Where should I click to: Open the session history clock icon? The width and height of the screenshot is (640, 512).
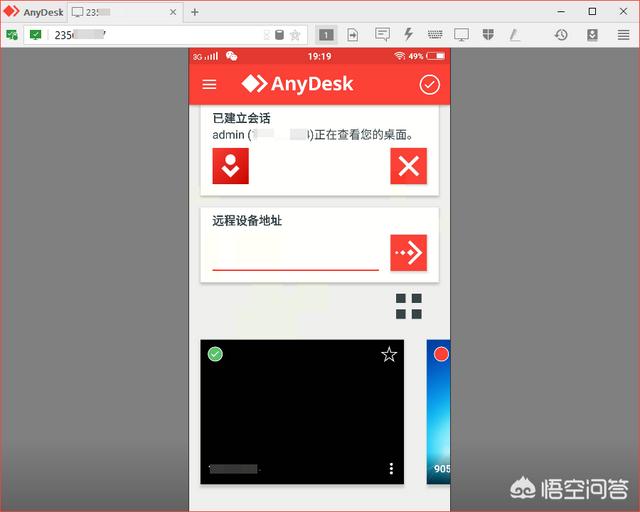(561, 35)
